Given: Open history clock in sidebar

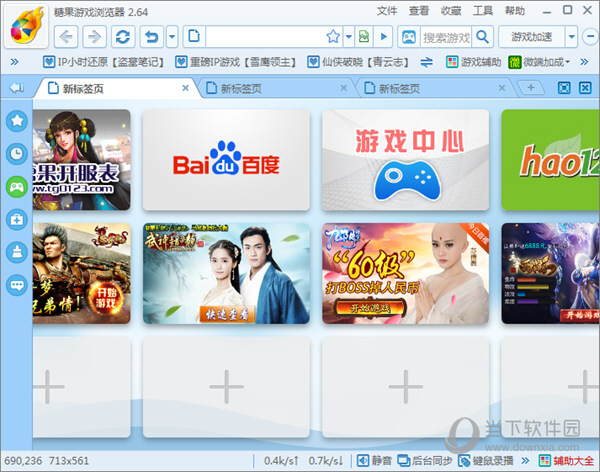Looking at the screenshot, I should pyautogui.click(x=17, y=154).
